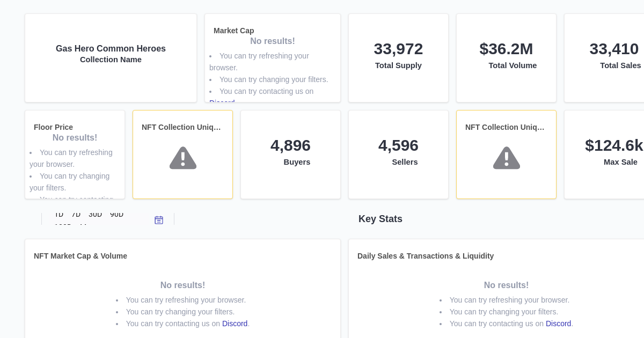
Task: Click the Total Supply stat card
Action: 398,57
